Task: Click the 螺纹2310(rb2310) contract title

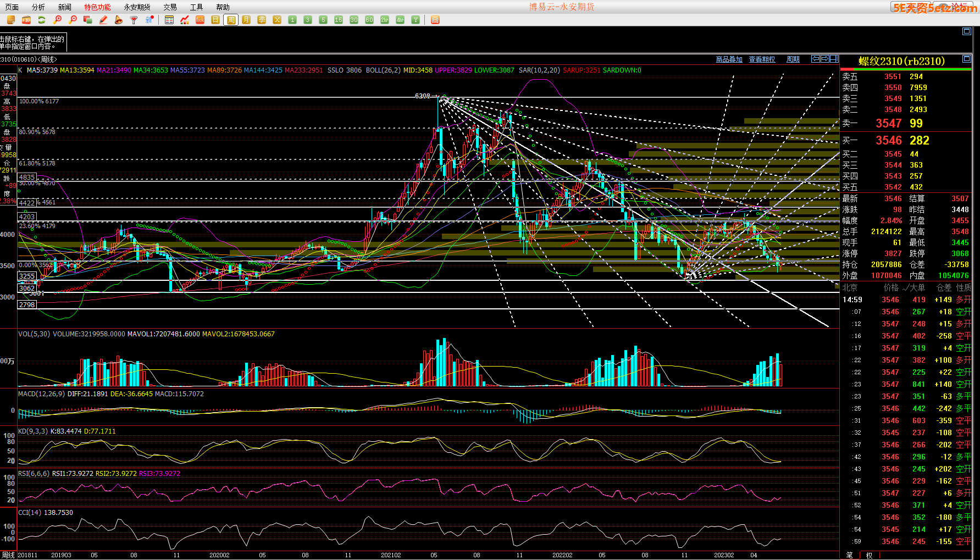Action: [x=901, y=61]
